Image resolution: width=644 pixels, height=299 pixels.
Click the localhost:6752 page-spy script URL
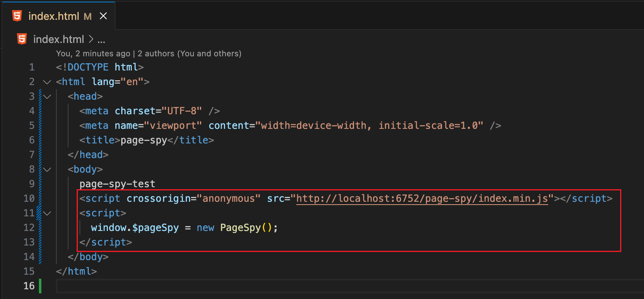coord(422,199)
